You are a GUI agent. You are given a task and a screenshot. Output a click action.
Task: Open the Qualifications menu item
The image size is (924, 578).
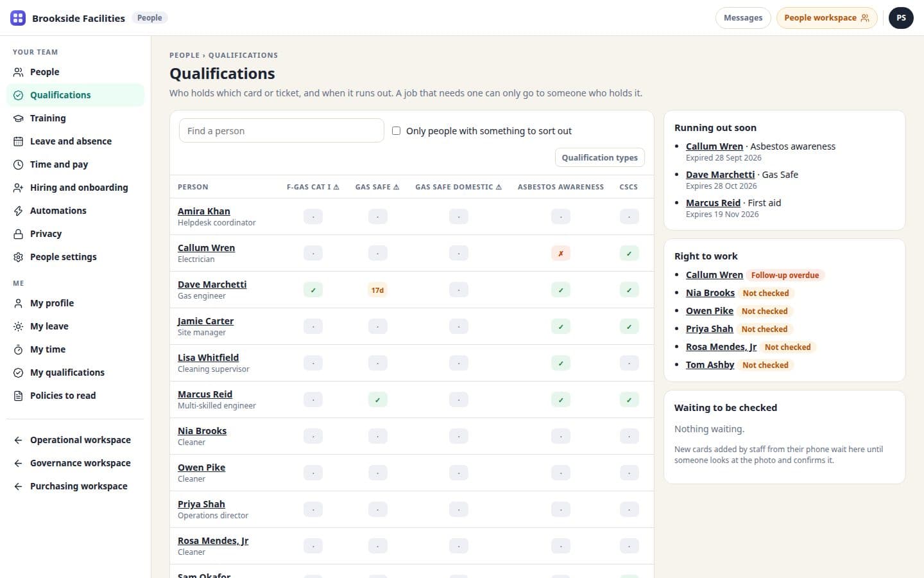click(75, 95)
